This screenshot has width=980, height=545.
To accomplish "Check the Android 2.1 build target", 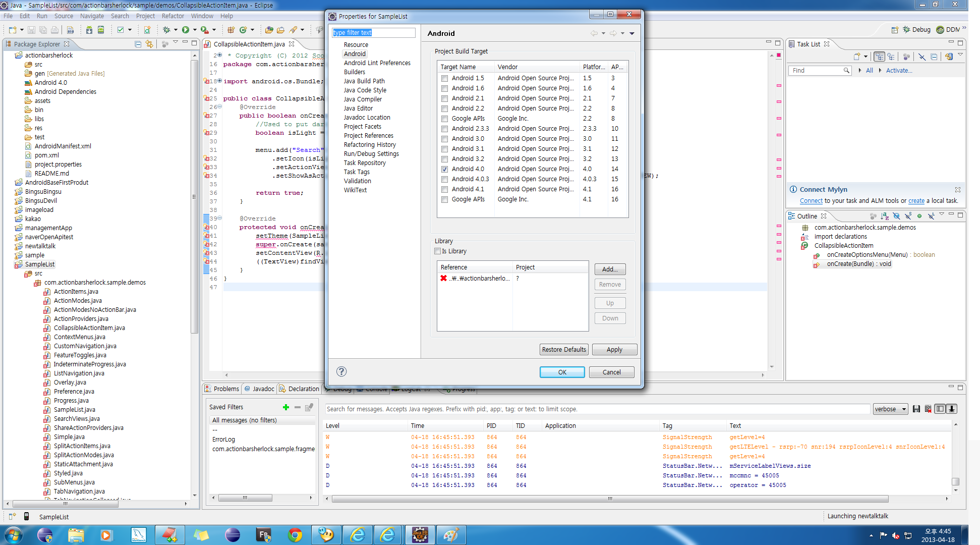I will [x=444, y=98].
